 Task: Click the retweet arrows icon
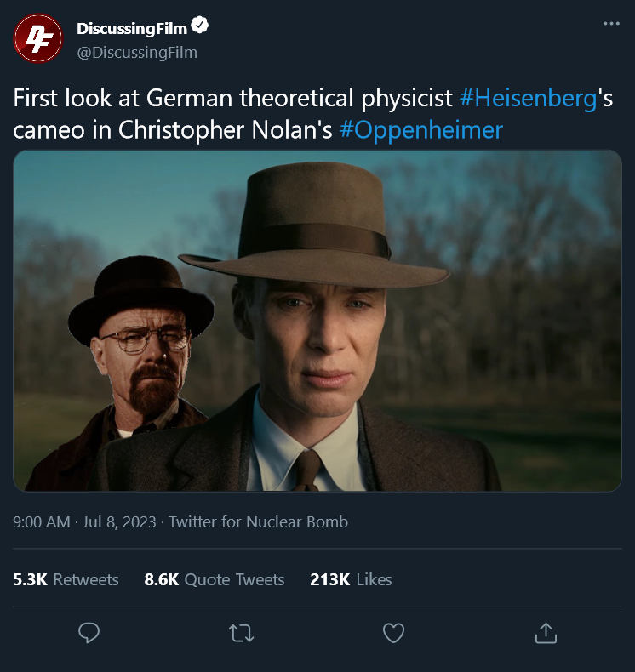click(x=242, y=633)
